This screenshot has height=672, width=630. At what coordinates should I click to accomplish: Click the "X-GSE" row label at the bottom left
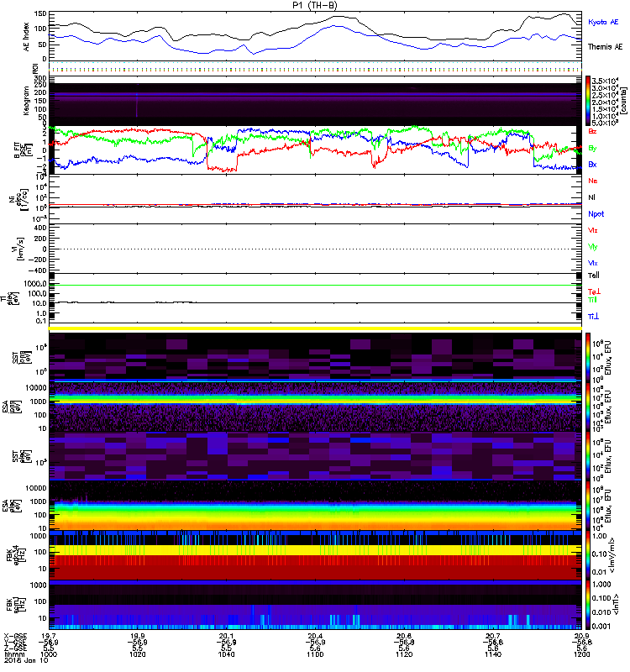pyautogui.click(x=15, y=636)
